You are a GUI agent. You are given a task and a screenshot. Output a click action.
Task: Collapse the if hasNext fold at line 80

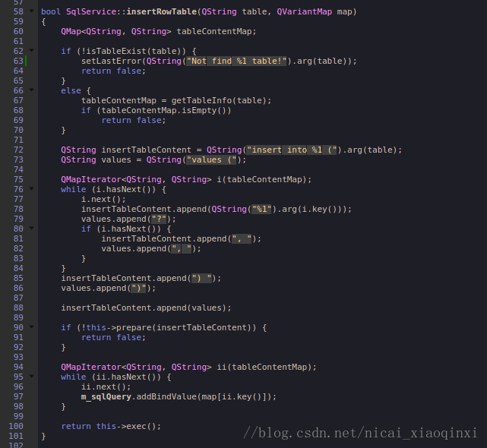coord(31,228)
